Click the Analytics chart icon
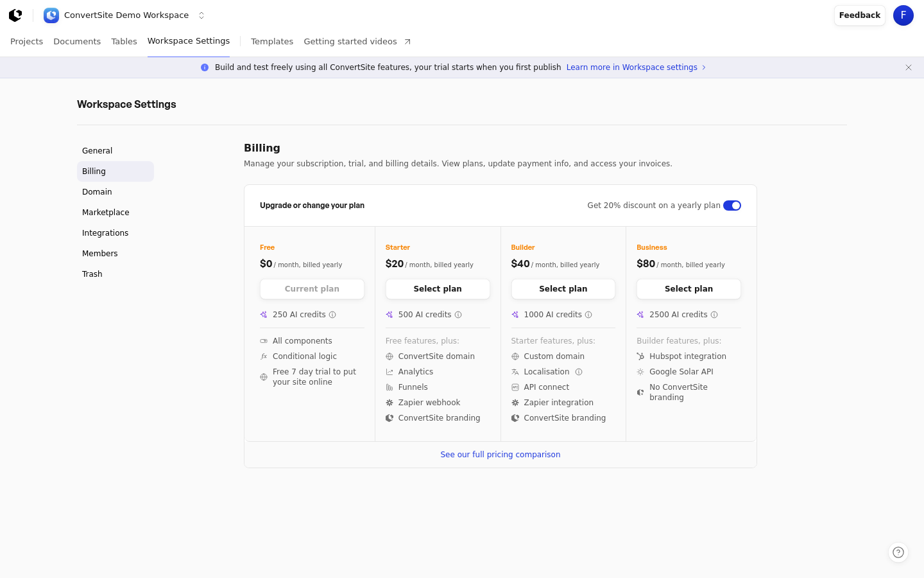This screenshot has width=924, height=578. pyautogui.click(x=389, y=372)
